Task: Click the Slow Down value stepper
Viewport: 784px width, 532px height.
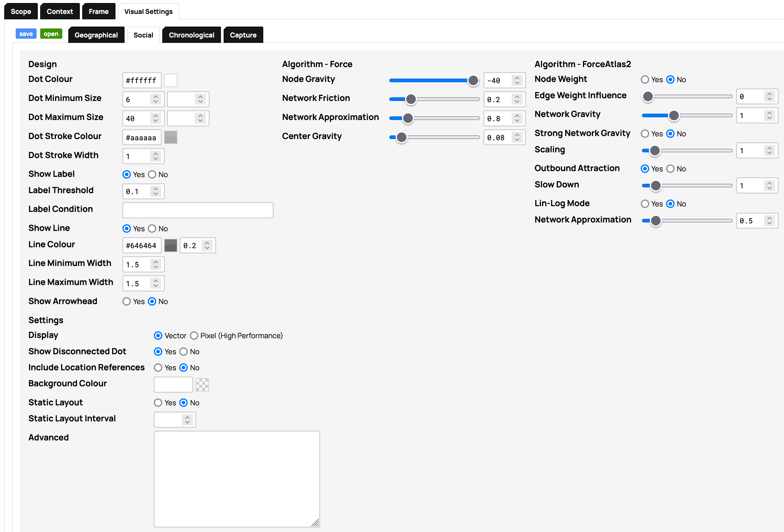Action: [x=769, y=186]
